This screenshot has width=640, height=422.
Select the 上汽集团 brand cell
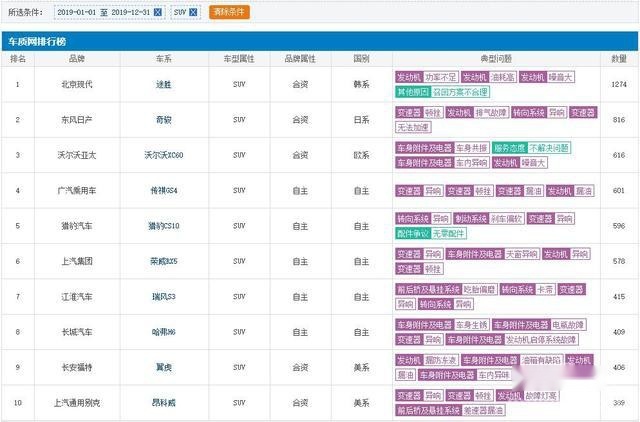(x=77, y=261)
